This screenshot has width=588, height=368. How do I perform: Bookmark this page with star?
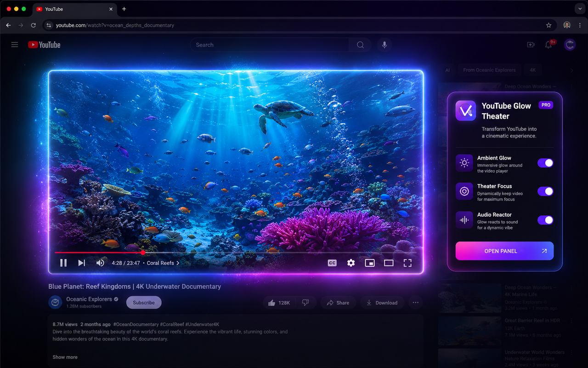coord(548,25)
